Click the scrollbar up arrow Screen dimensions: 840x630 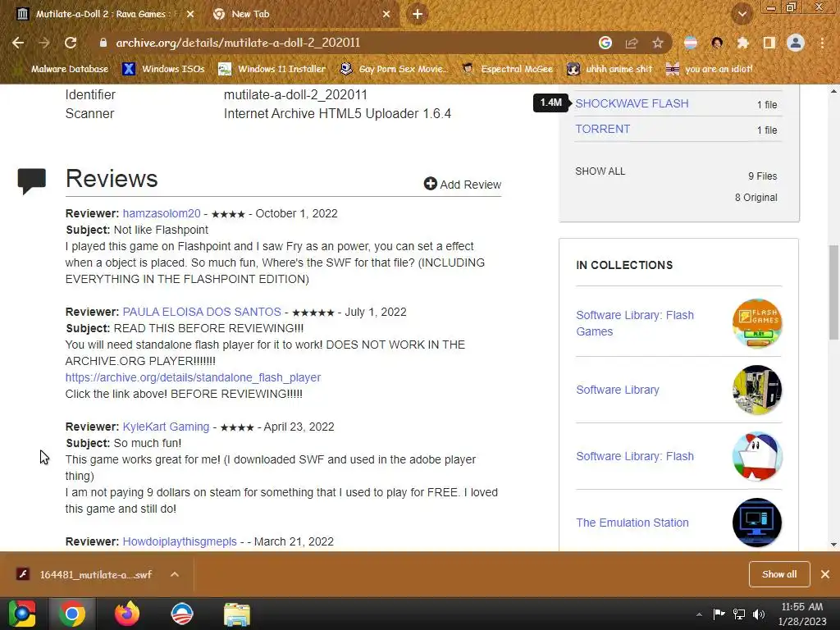[x=833, y=91]
